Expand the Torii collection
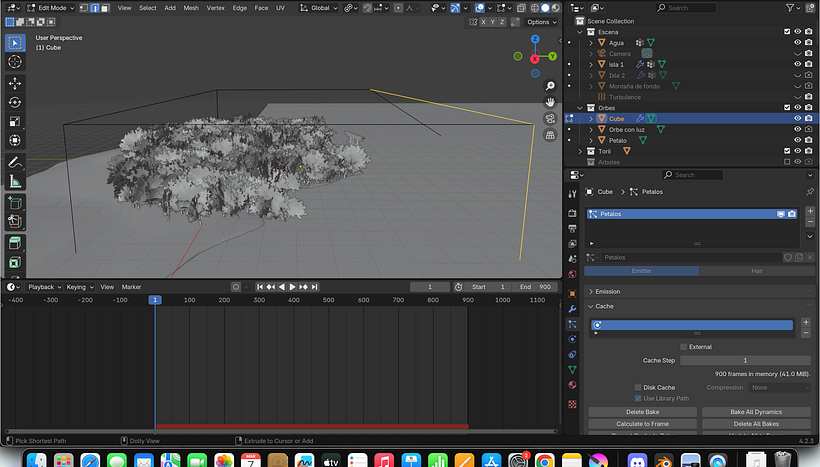820x467 pixels. pos(580,151)
